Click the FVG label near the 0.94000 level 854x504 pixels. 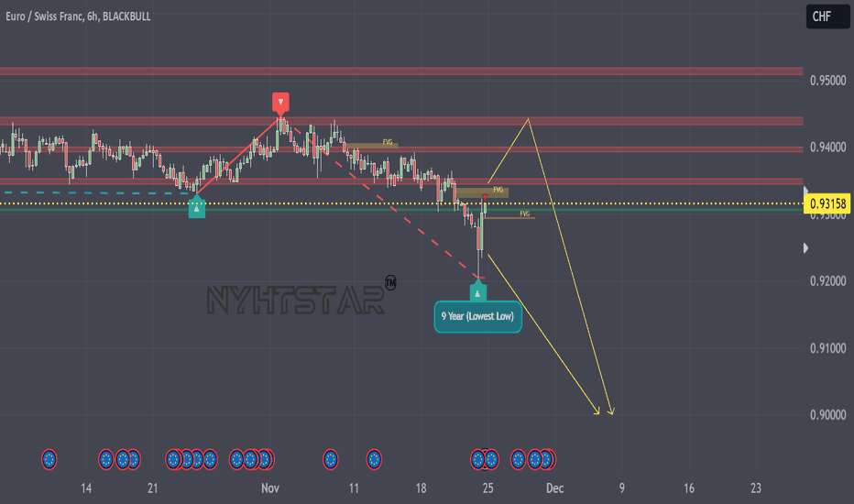(x=388, y=142)
